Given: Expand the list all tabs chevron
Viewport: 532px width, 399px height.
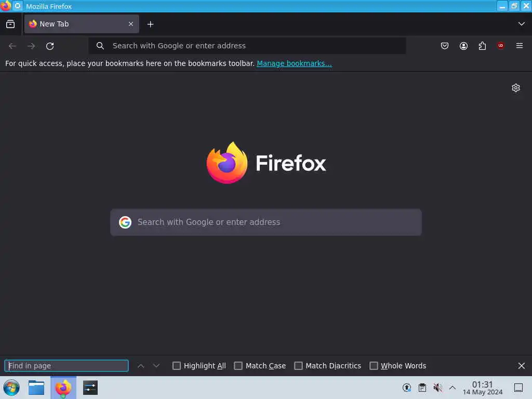Looking at the screenshot, I should 521,24.
